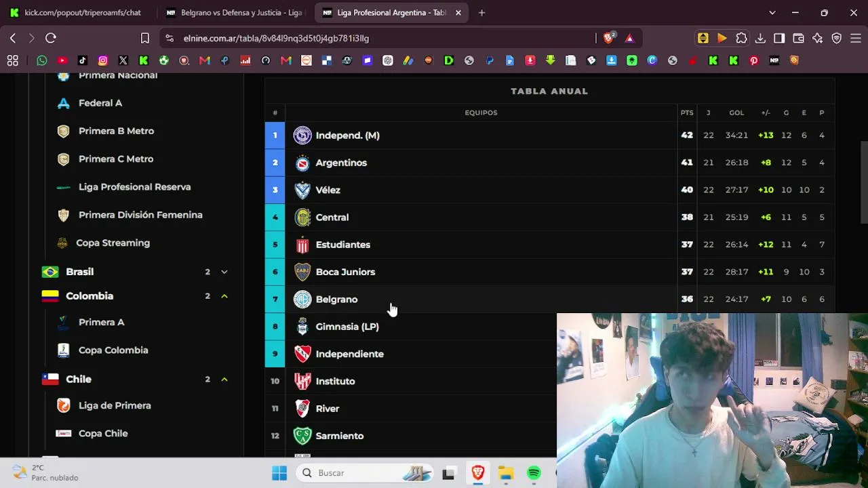Open the Canva bookmark
Viewport: 868px width, 488px height.
(652, 60)
